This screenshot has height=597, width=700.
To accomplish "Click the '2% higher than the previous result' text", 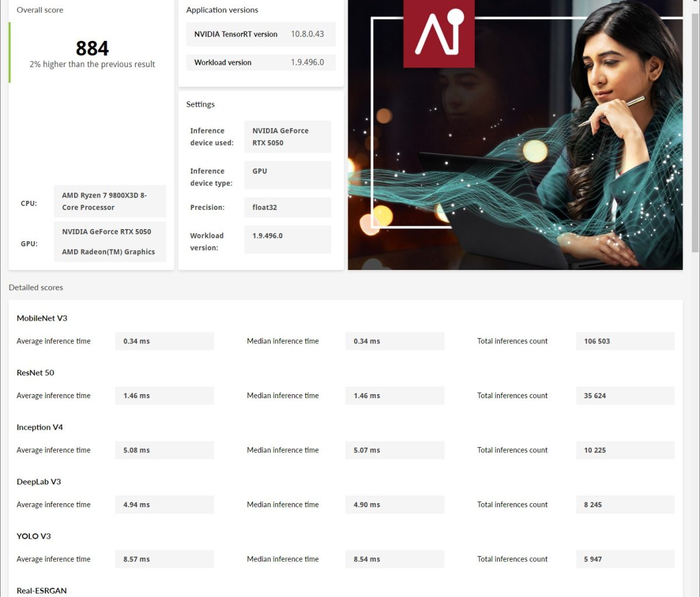I will [92, 65].
